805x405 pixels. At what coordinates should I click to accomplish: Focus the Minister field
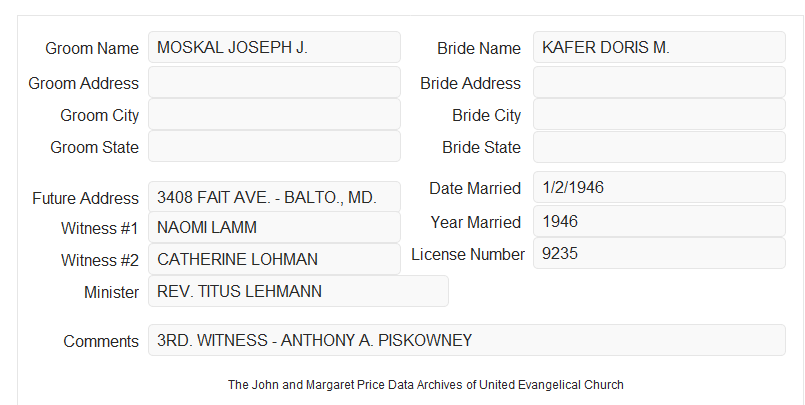[x=298, y=291]
